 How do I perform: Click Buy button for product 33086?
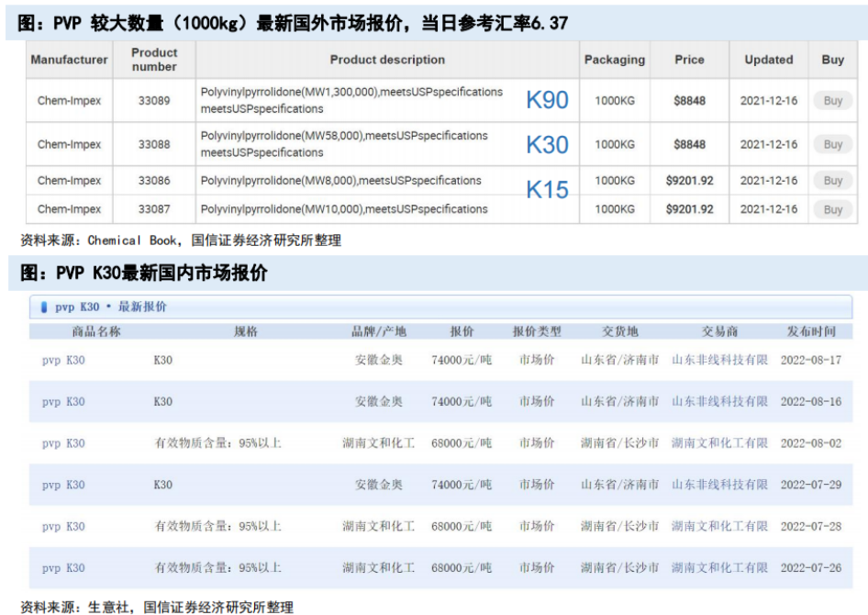pos(832,181)
